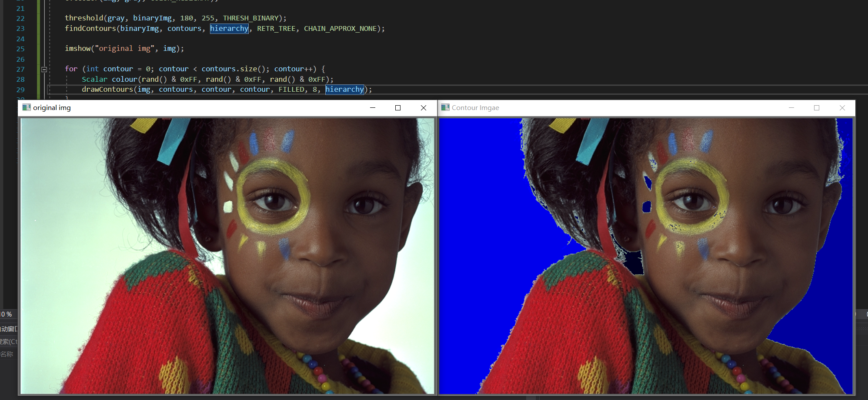Collapse the for loop code block
Viewport: 868px width, 400px height.
(44, 69)
